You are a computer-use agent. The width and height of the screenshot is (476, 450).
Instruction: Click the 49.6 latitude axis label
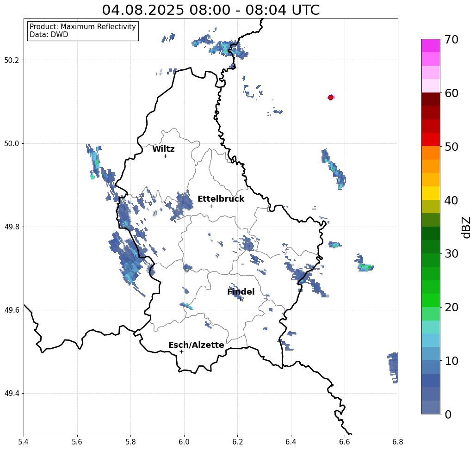(x=12, y=310)
